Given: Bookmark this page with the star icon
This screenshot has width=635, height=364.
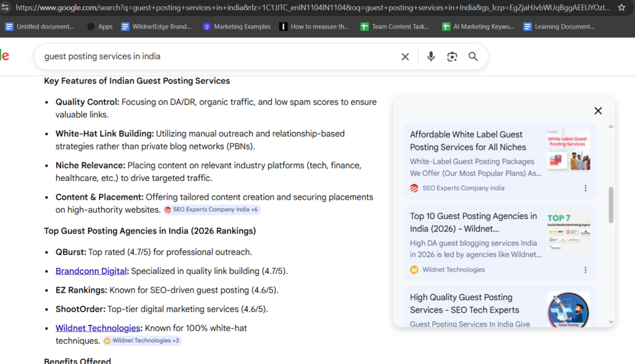Looking at the screenshot, I should pyautogui.click(x=621, y=7).
